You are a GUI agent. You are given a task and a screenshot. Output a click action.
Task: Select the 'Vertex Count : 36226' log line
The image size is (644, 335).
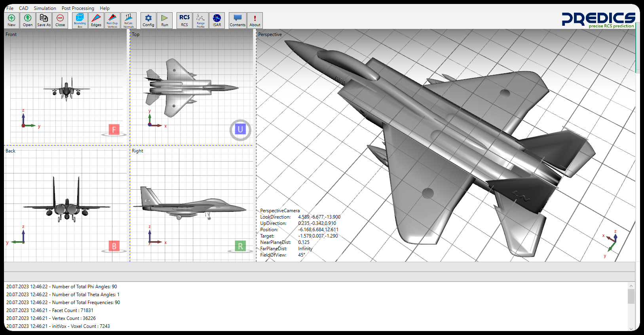51,318
